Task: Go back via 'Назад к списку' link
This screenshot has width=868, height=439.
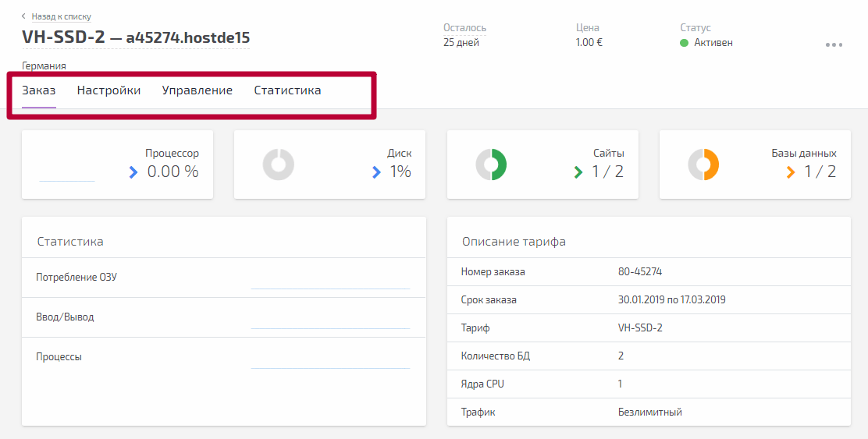Action: [x=62, y=16]
